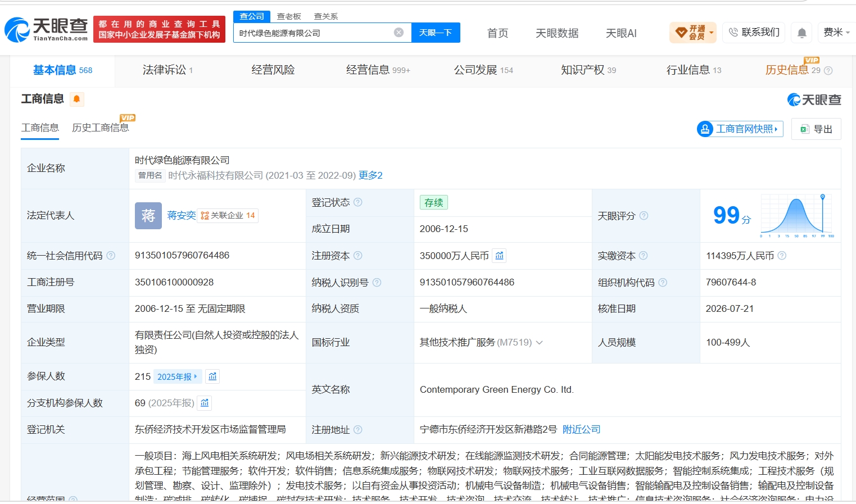Screen dimensions: 856x504
Task: Open the 法律诉讼 tab
Action: point(167,70)
